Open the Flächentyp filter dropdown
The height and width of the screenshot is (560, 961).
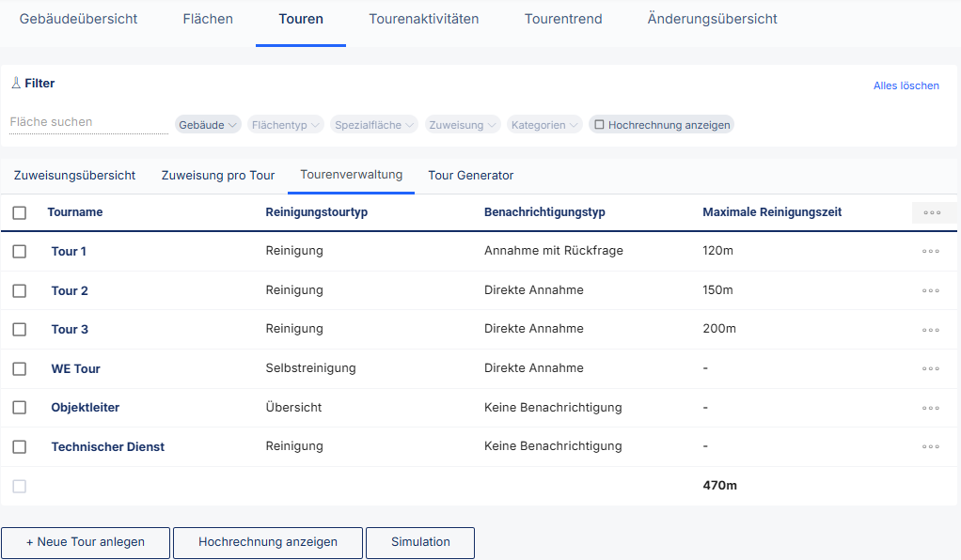286,125
